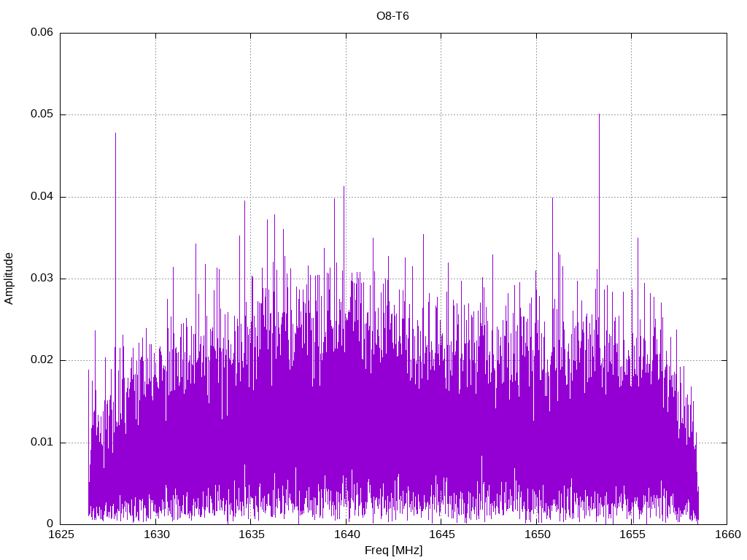Viewport: 747px width, 560px height.
Task: Click the 1650 x-axis tick label
Action: pos(536,534)
